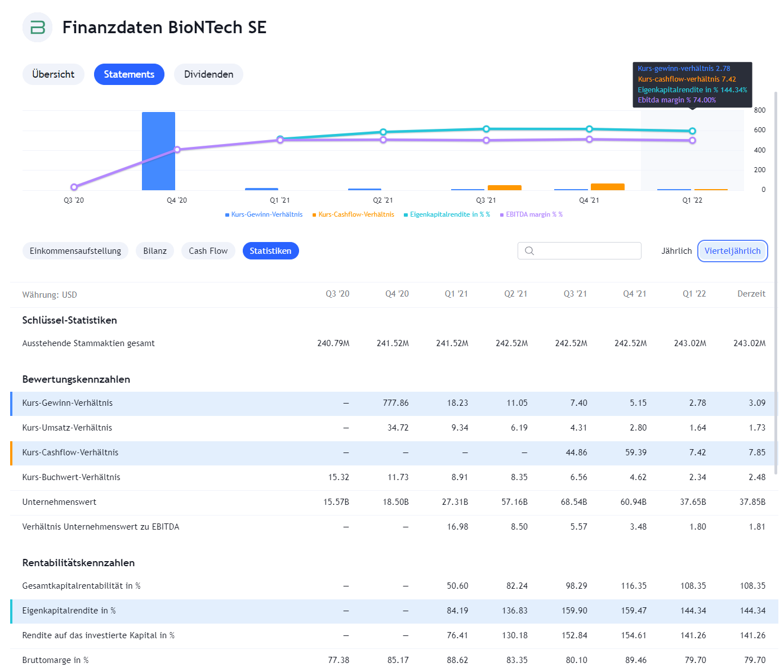Click the Kurs-Umsatz-Verhältnis row label
Viewport: 784px width, 672px height.
coord(67,428)
